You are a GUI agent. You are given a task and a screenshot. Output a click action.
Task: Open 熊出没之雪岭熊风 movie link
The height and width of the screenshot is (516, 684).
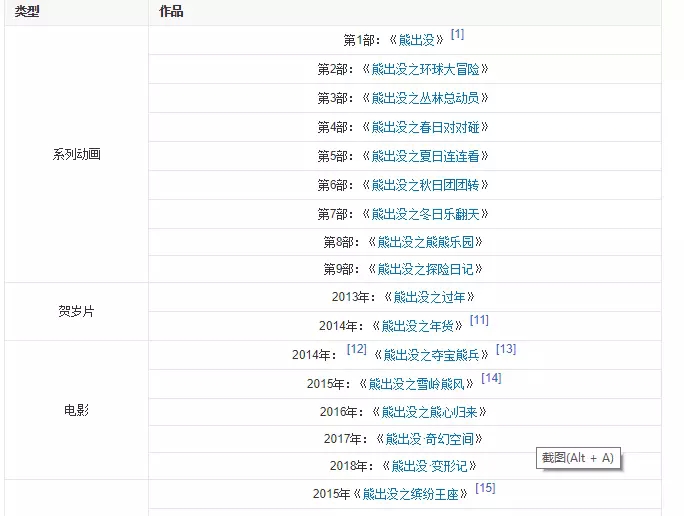click(421, 384)
